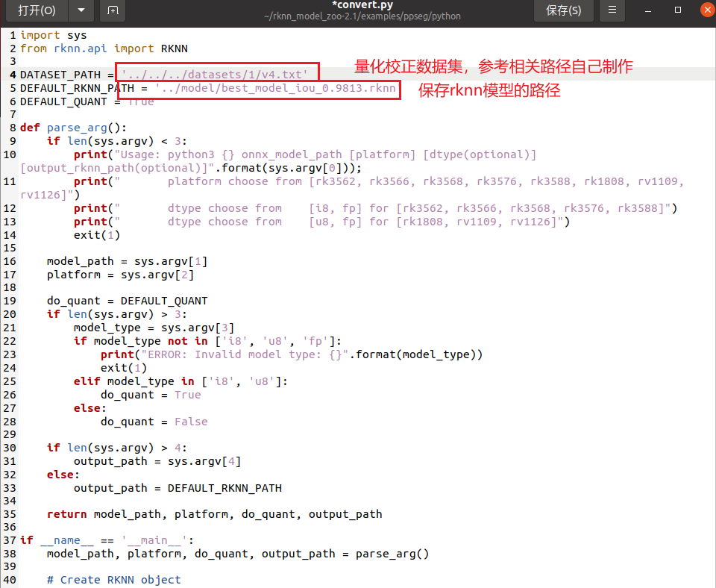Click 'def parse_arg():' on line 8

(74, 128)
